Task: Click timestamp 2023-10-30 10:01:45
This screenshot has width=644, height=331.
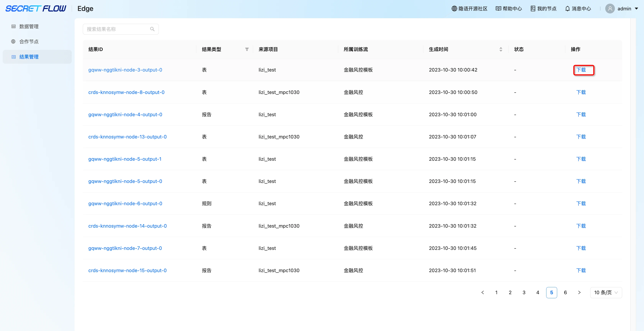Action: click(452, 248)
